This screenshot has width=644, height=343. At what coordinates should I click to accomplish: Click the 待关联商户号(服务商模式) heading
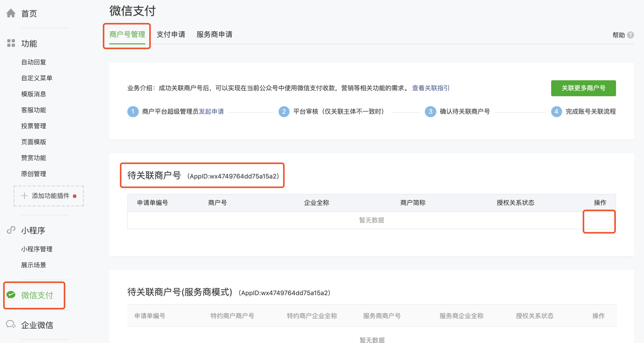(180, 292)
